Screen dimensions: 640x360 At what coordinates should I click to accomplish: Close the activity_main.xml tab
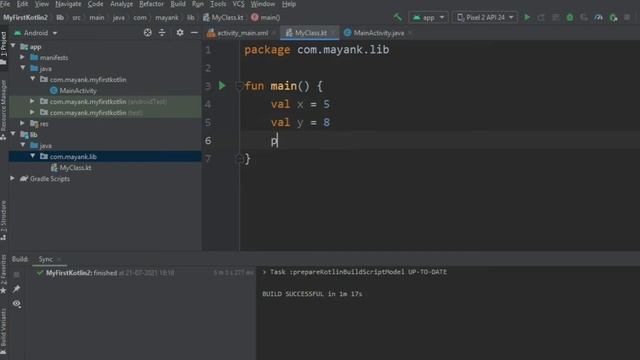click(x=274, y=33)
